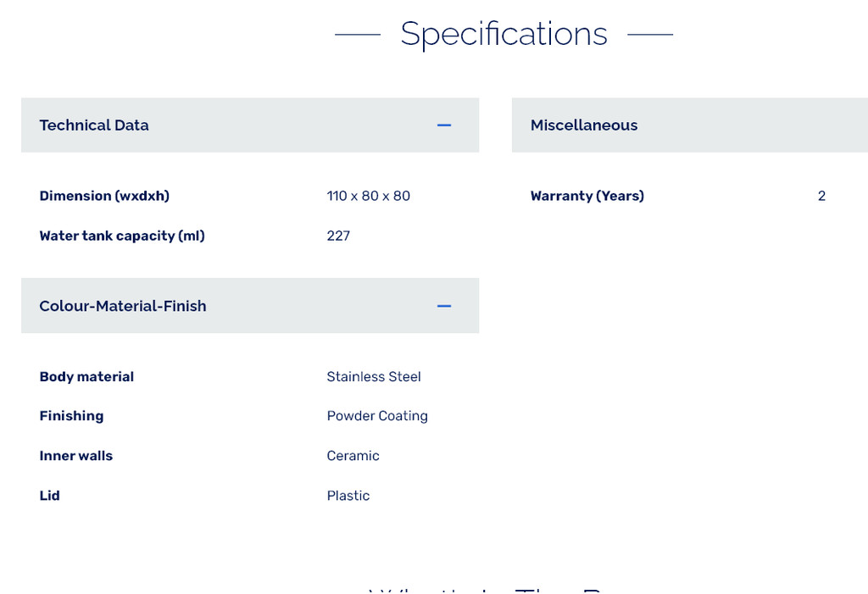Image resolution: width=868 pixels, height=594 pixels.
Task: Click the warranty value 2
Action: point(821,196)
